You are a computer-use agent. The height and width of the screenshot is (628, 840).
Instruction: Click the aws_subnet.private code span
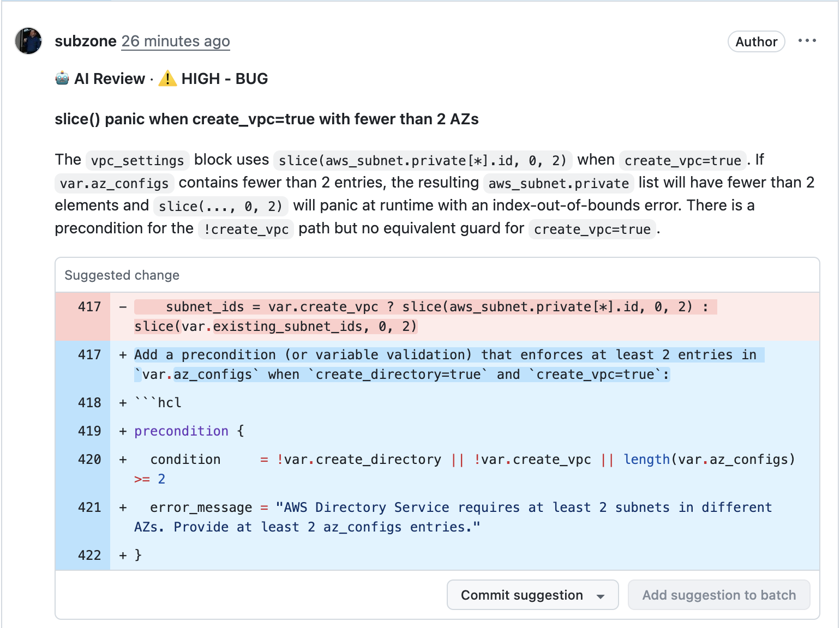(557, 183)
